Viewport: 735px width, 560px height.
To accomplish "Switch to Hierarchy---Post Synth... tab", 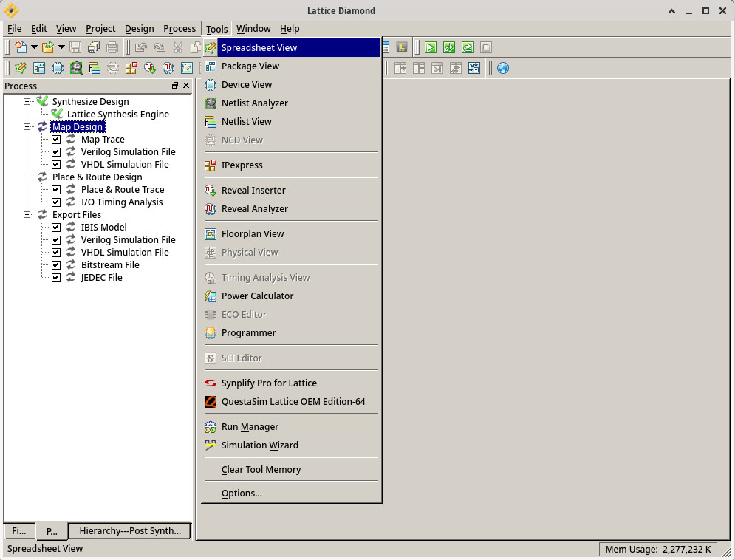I will [x=130, y=531].
